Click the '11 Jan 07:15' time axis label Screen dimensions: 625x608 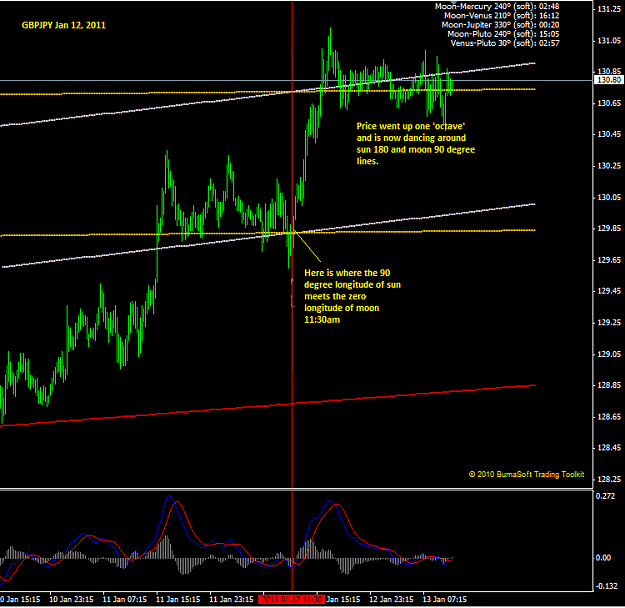point(125,599)
